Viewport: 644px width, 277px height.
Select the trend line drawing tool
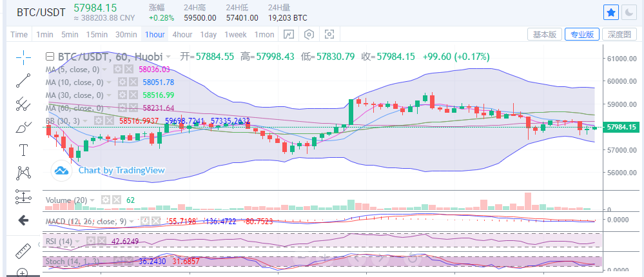pyautogui.click(x=23, y=81)
